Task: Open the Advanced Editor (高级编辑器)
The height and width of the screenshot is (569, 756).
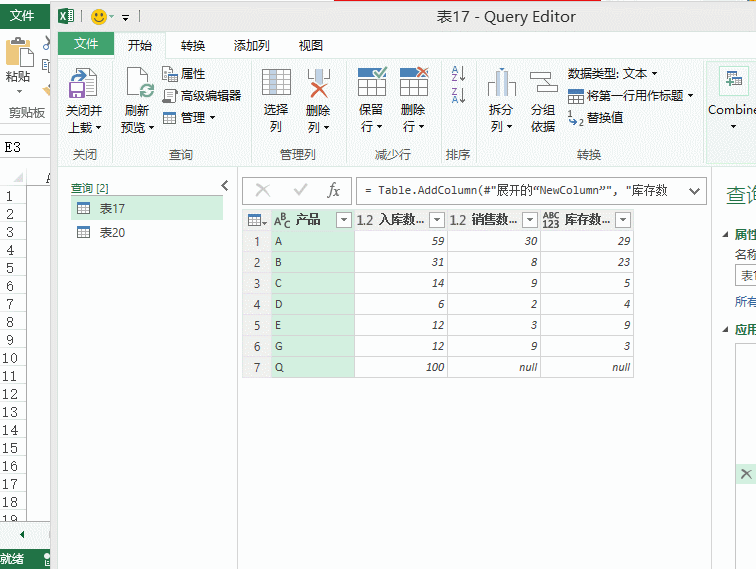Action: pos(202,95)
